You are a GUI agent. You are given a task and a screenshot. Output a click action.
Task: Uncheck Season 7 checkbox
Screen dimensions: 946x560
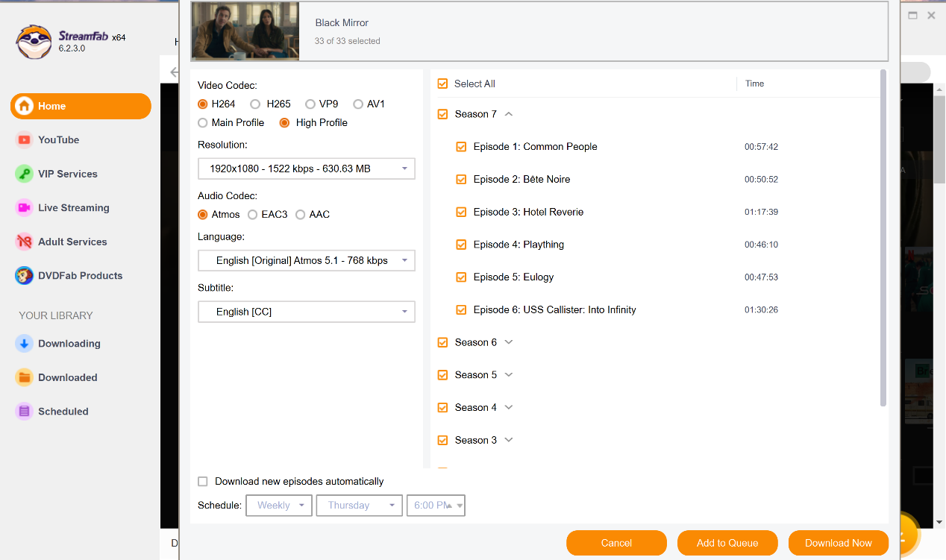coord(443,114)
